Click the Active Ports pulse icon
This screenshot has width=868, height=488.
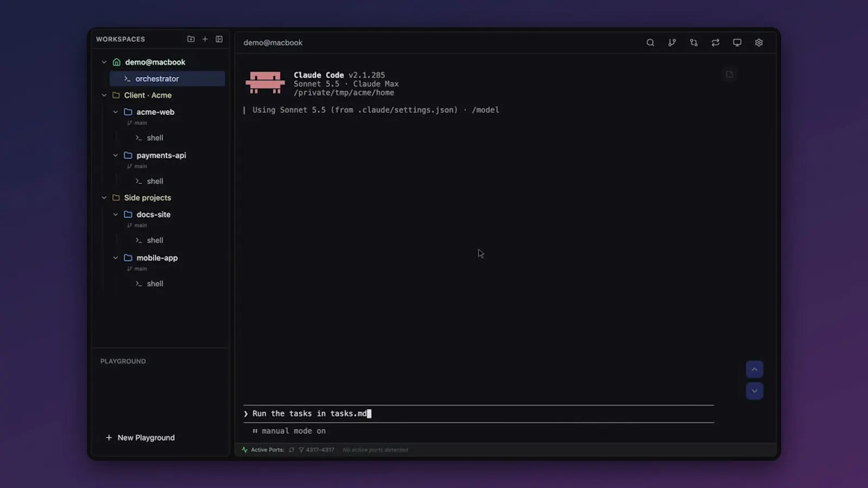click(x=245, y=450)
